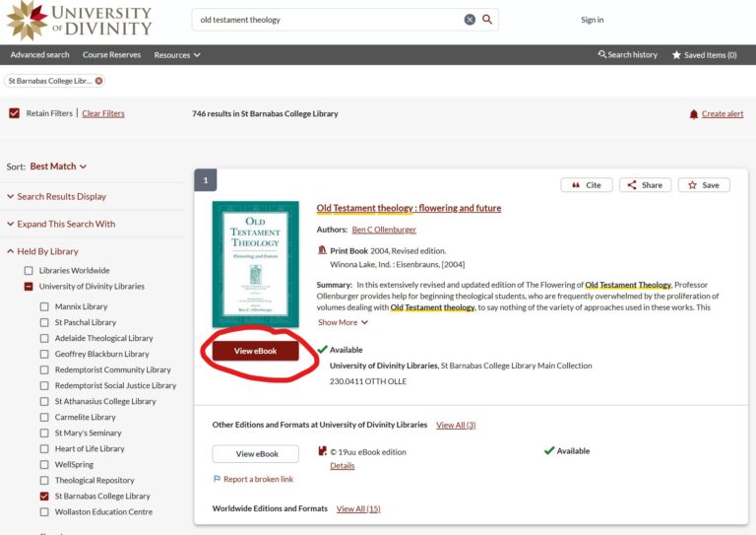Uncheck St Barnabas College Library
This screenshot has height=535, width=756.
44,497
